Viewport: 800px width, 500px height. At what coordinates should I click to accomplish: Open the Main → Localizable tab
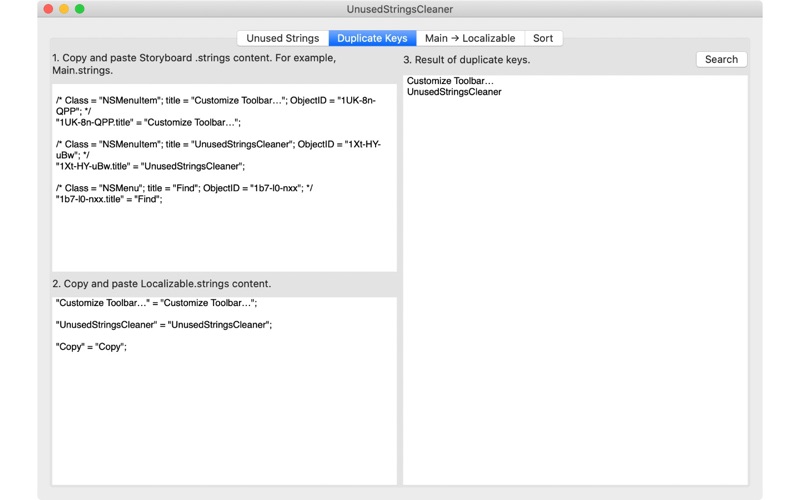[x=470, y=38]
